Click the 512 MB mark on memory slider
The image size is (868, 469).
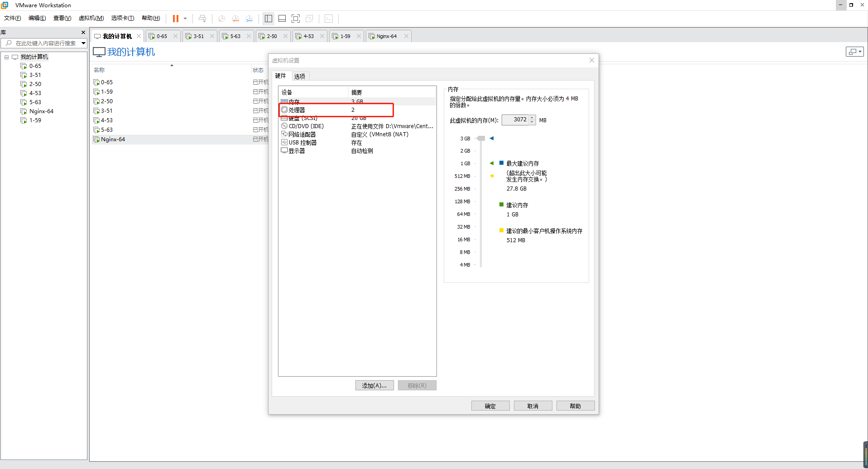(463, 176)
